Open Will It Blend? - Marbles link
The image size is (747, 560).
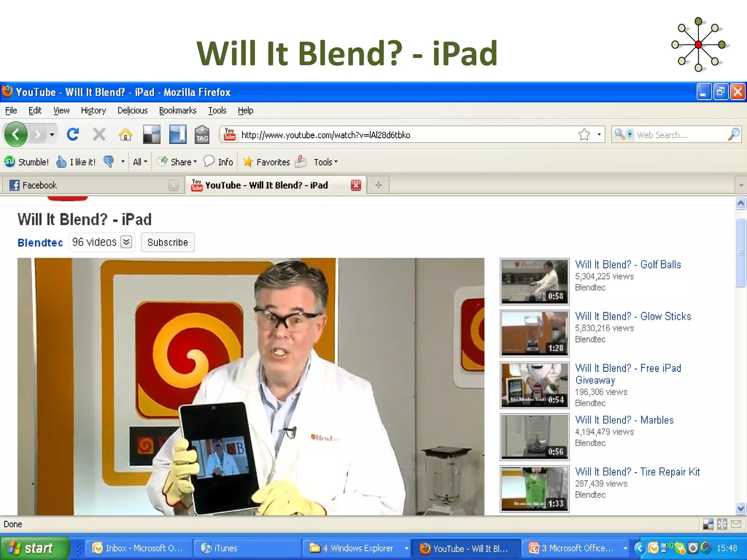click(624, 420)
